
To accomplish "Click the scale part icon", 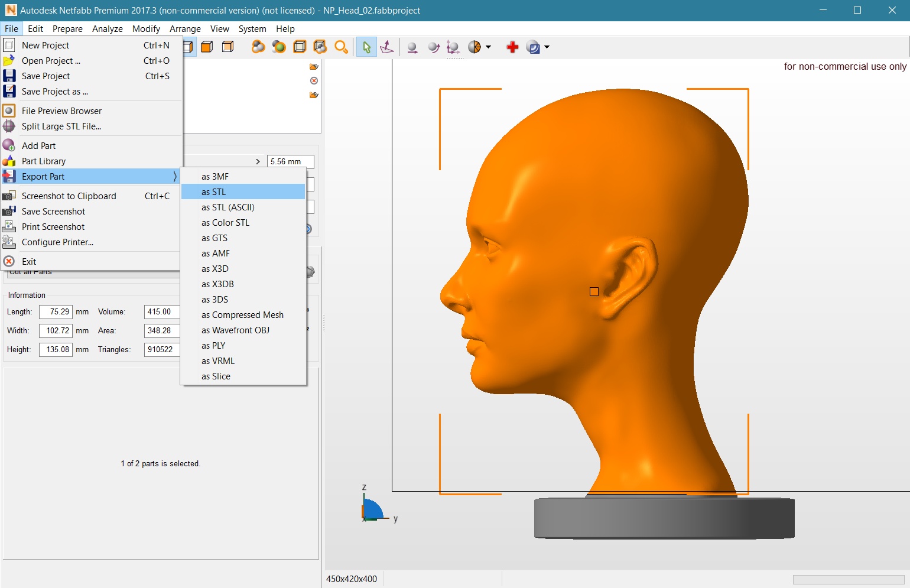I will click(x=453, y=48).
